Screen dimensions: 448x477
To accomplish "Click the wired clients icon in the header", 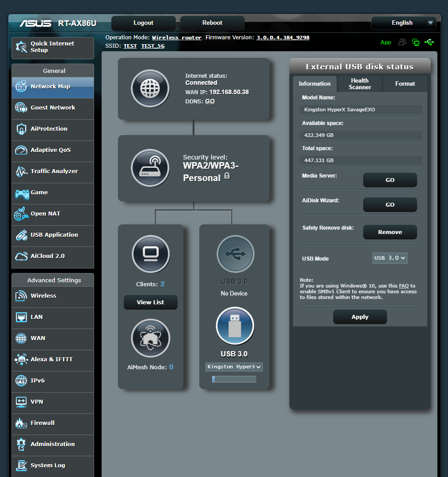I will point(415,42).
